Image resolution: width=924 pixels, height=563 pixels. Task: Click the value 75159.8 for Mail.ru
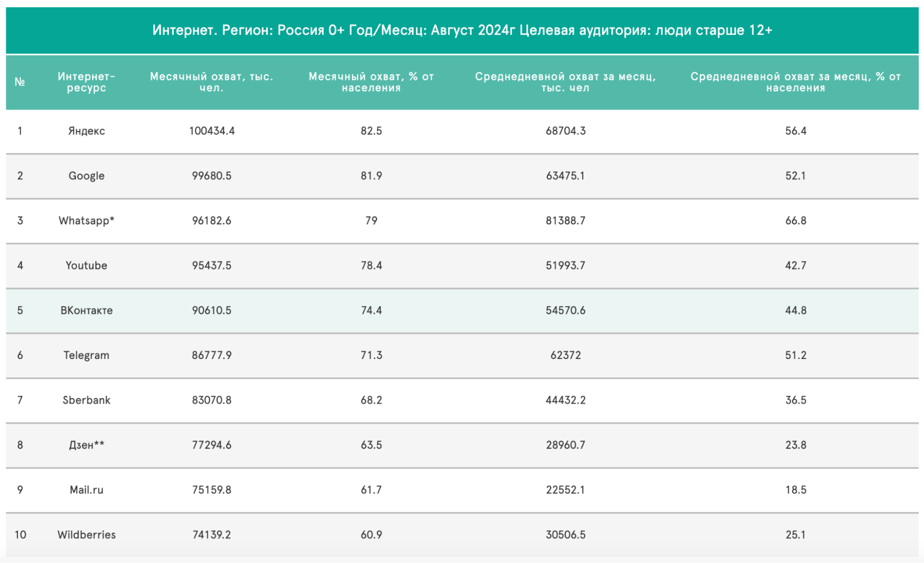click(212, 490)
